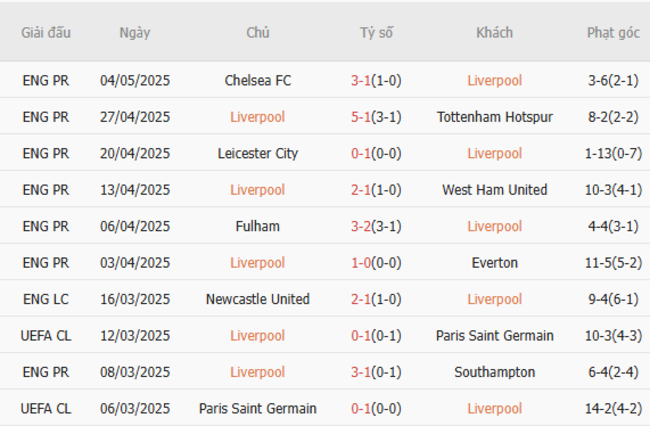Open the Everton team link
This screenshot has width=650, height=426.
(x=494, y=263)
